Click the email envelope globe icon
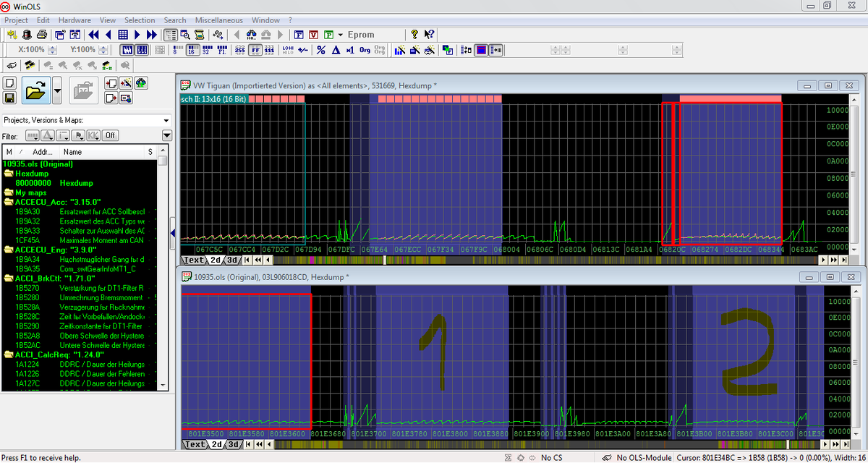Viewport: 868px width, 463px height. click(x=126, y=98)
